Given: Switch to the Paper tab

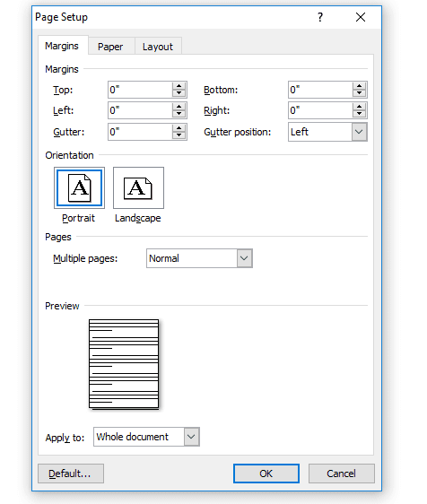Looking at the screenshot, I should pos(110,47).
